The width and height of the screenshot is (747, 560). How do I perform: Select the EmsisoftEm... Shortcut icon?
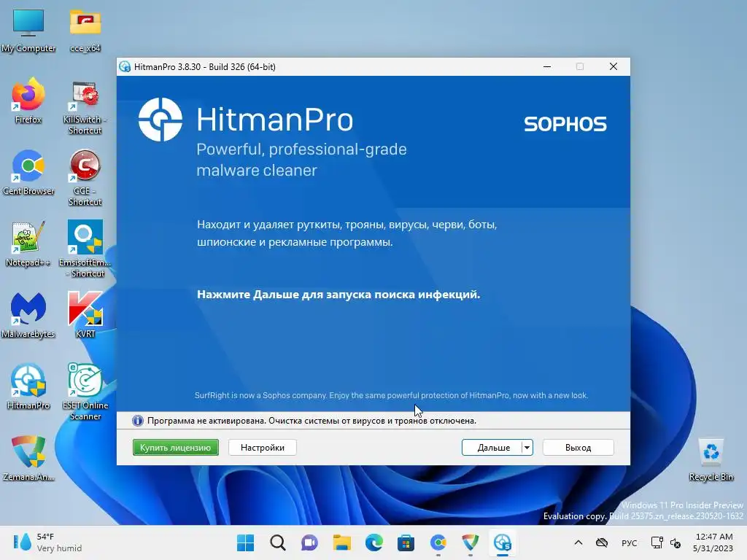(x=85, y=249)
